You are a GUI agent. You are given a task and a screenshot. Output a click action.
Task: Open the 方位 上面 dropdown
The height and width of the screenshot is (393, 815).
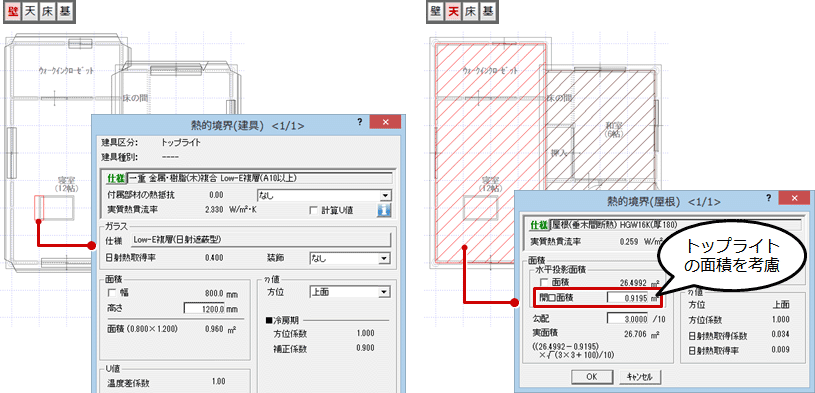(x=349, y=292)
